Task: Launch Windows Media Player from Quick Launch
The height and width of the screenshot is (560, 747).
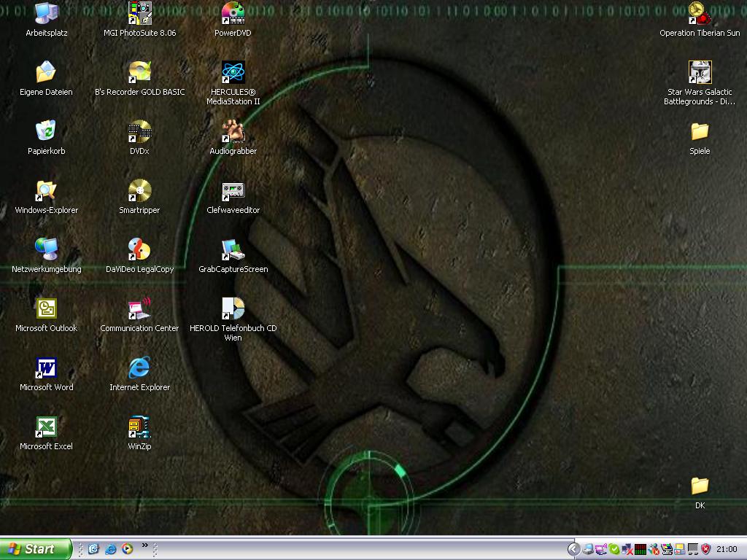Action: click(128, 549)
